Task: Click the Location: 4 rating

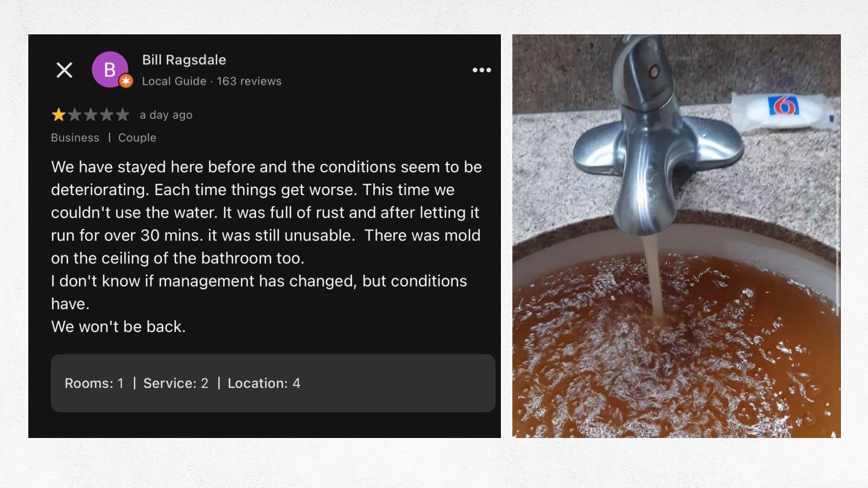Action: [x=264, y=383]
